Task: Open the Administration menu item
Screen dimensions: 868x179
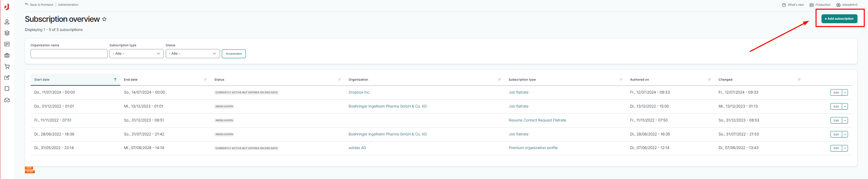Action: click(x=68, y=5)
